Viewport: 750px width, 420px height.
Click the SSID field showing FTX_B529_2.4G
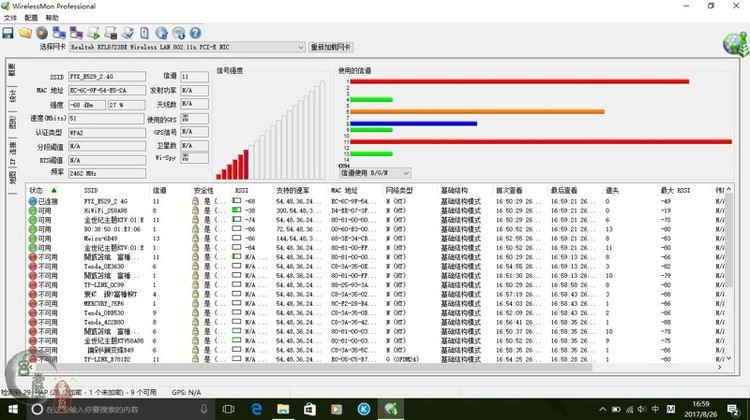pos(107,77)
